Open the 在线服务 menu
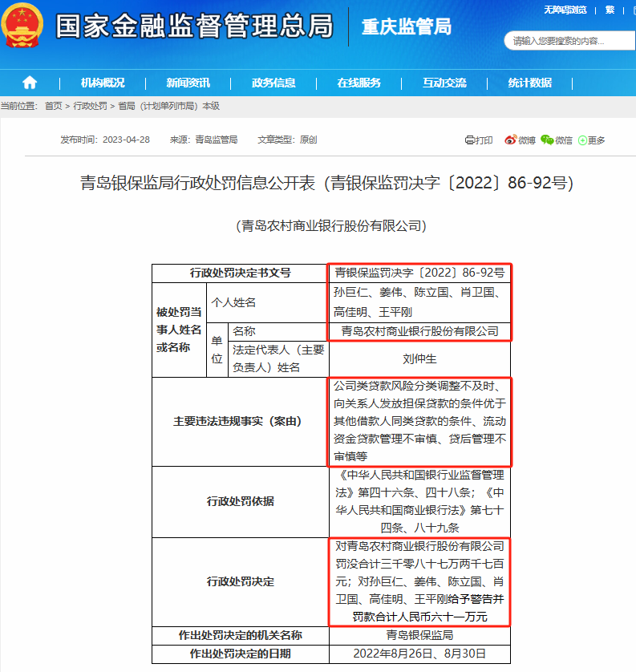The image size is (636, 672). coord(359,83)
